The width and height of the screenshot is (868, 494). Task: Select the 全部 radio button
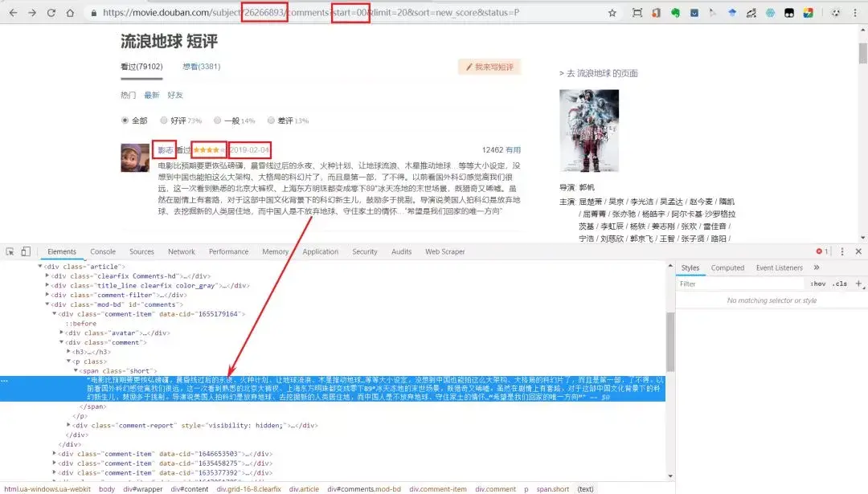tap(125, 120)
